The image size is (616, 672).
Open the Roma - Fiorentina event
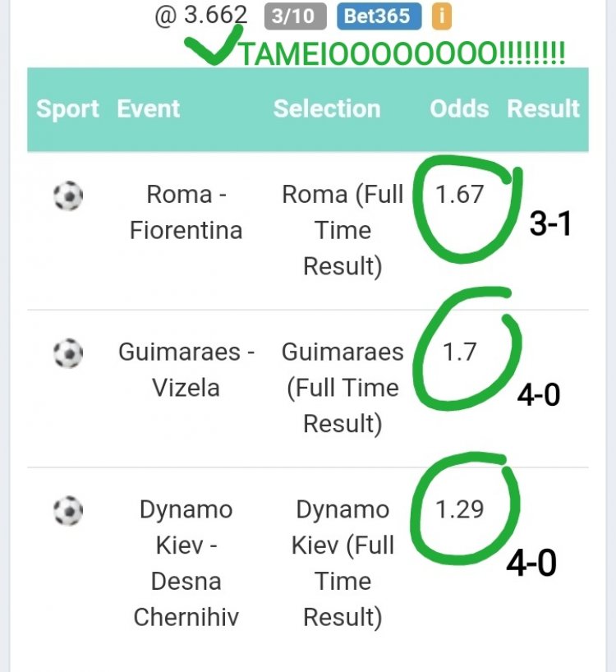click(x=186, y=212)
